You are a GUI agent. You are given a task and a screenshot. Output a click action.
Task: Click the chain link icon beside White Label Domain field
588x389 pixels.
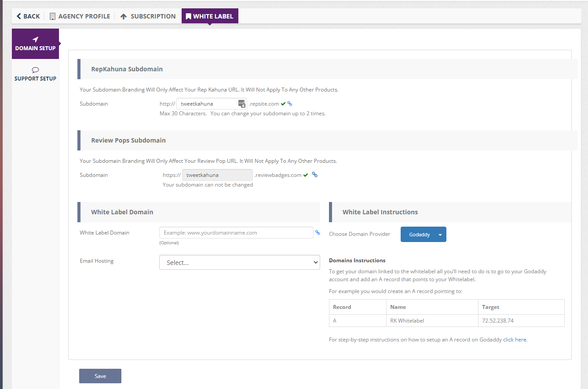tap(318, 233)
